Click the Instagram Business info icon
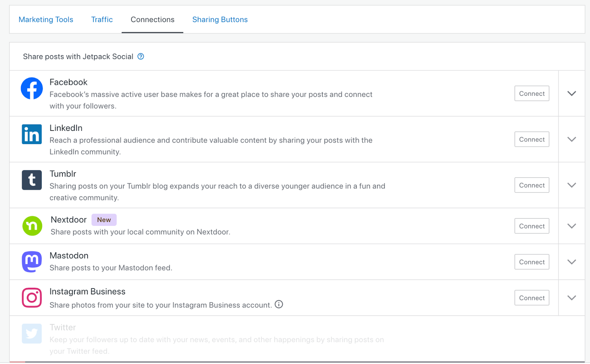Screen dimensions: 590x364 pos(279,304)
